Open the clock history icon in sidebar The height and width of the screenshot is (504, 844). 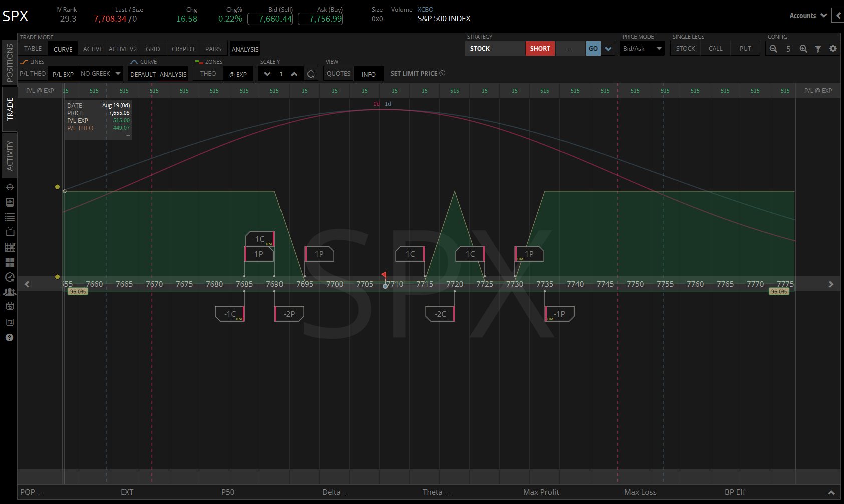pos(10,277)
